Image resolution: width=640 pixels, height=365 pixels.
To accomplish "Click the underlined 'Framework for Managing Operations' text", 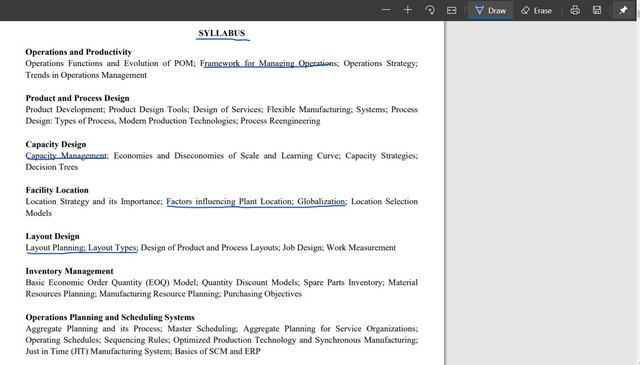I will pyautogui.click(x=269, y=63).
